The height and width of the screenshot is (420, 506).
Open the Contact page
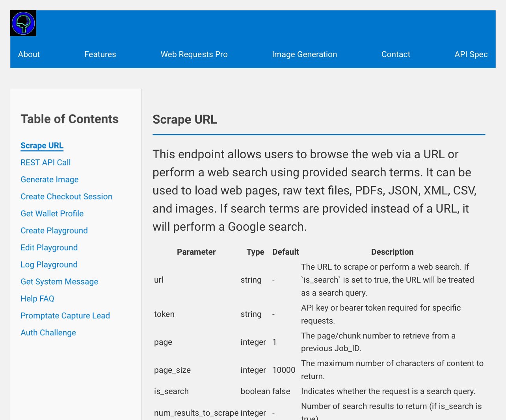click(396, 54)
